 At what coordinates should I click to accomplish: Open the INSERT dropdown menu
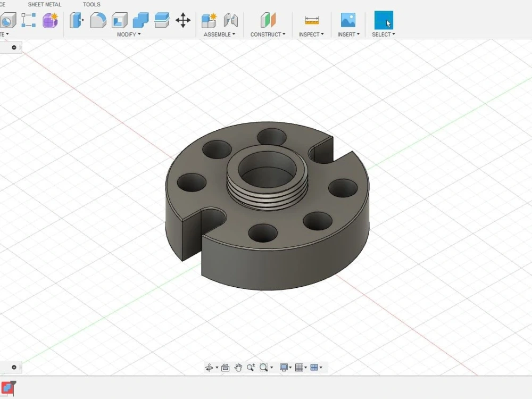click(348, 34)
